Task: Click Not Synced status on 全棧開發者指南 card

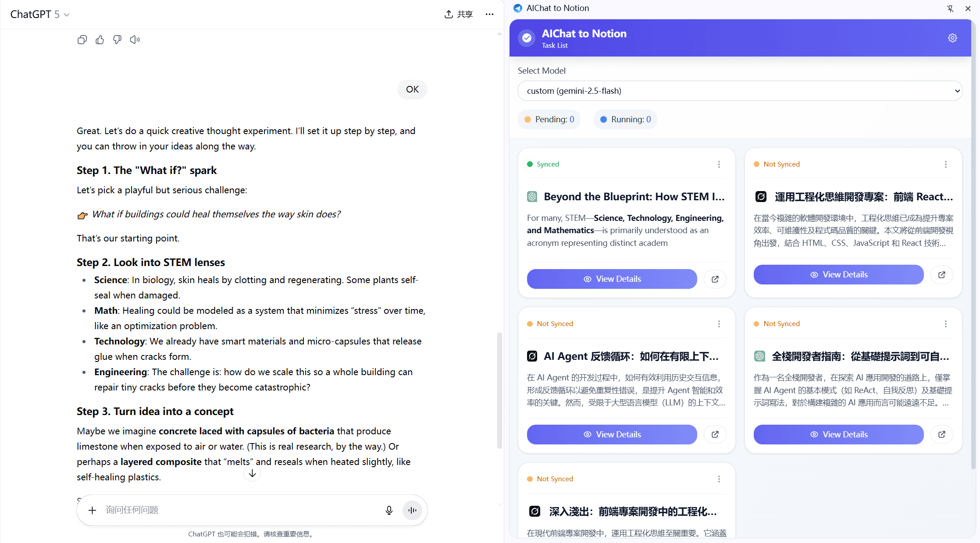Action: pyautogui.click(x=777, y=324)
